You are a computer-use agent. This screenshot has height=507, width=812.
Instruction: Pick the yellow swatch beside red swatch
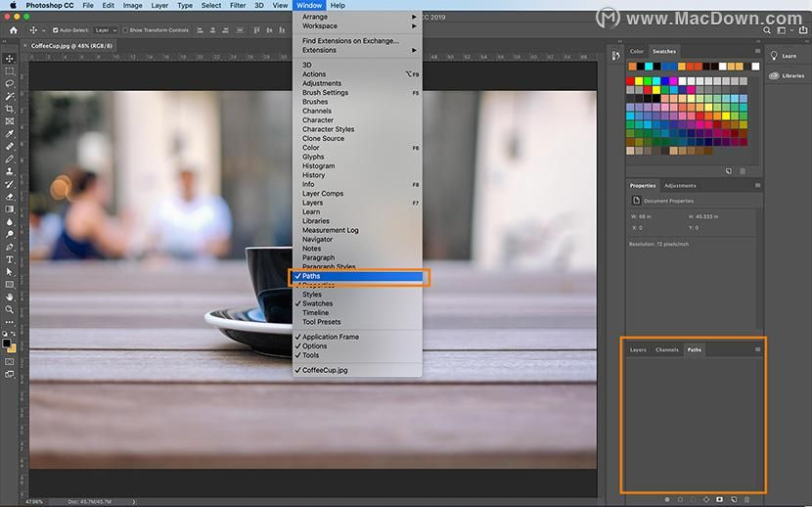[639, 81]
